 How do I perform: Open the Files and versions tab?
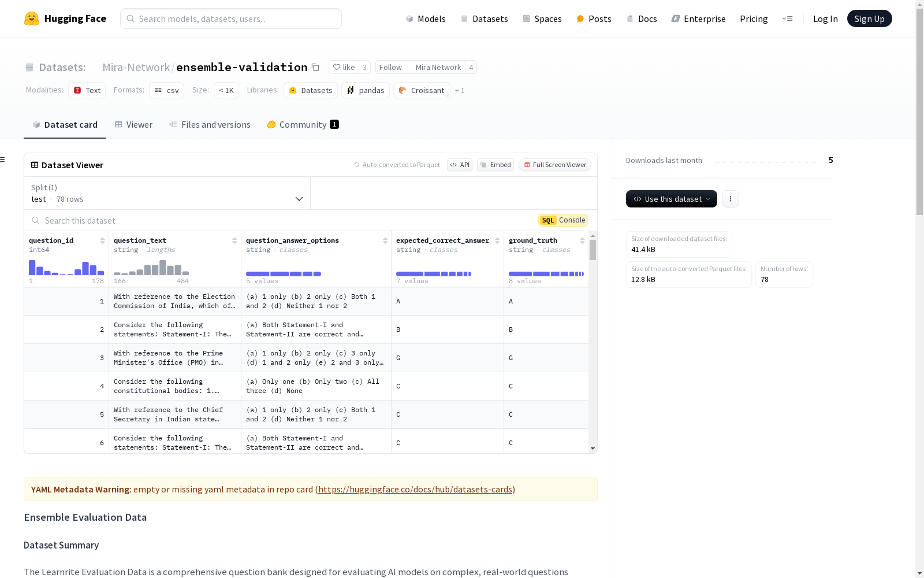coord(210,125)
